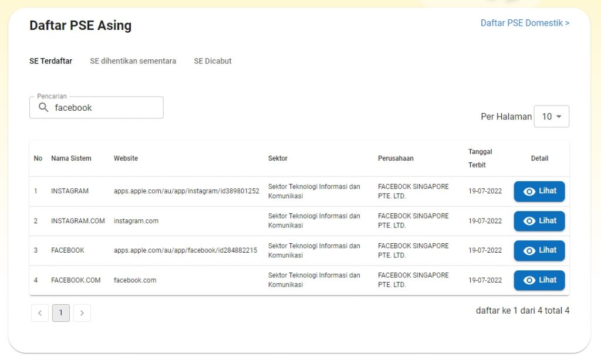Screen dimensions: 601x364
Task: Click the Sektor column header
Action: pyautogui.click(x=278, y=158)
